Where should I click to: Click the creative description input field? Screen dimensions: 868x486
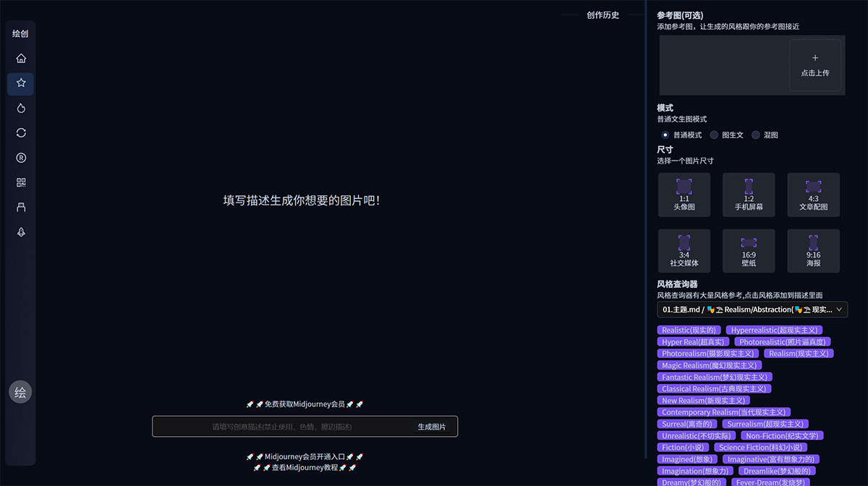[289, 426]
